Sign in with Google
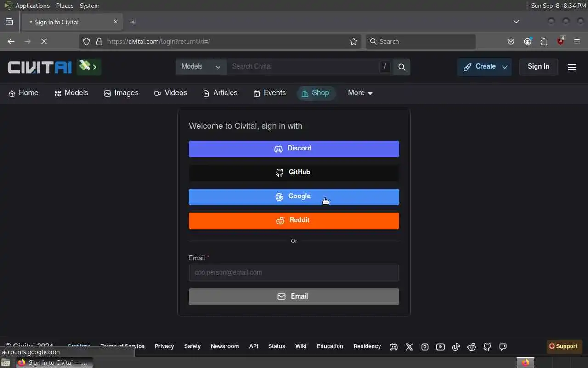Viewport: 588px width, 368px height. [294, 197]
